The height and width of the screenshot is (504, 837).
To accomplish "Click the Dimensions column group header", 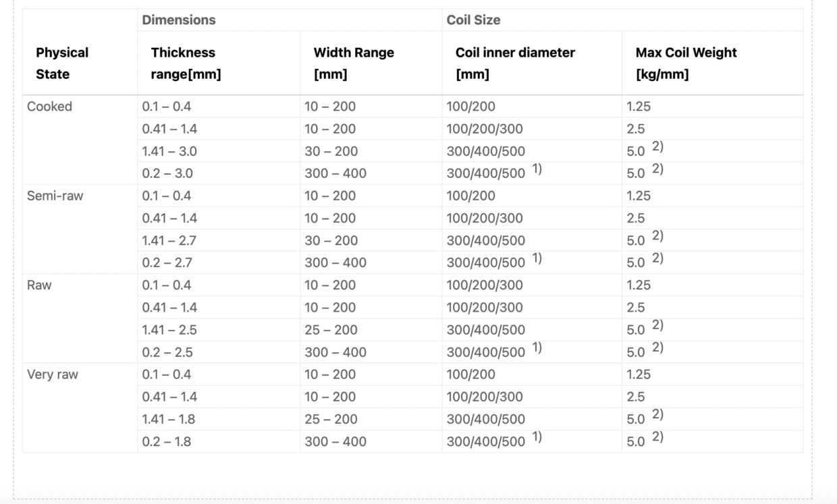I will coord(179,20).
